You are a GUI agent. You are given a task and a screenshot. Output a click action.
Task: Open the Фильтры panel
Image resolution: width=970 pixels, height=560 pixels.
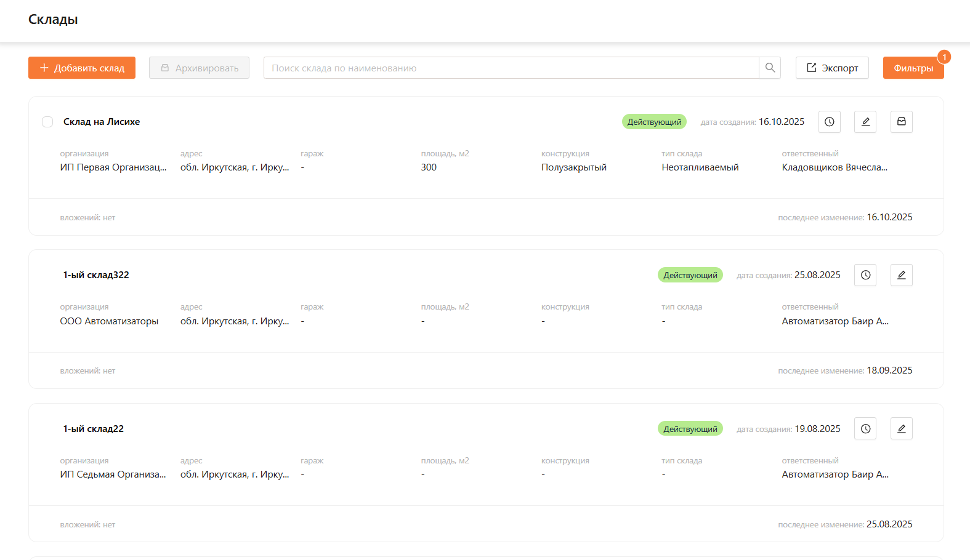click(913, 68)
